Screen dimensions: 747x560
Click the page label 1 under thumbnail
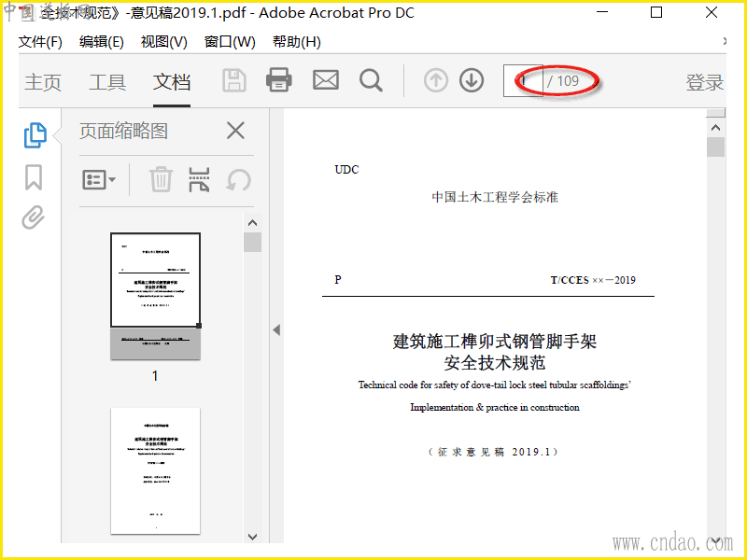pos(155,376)
